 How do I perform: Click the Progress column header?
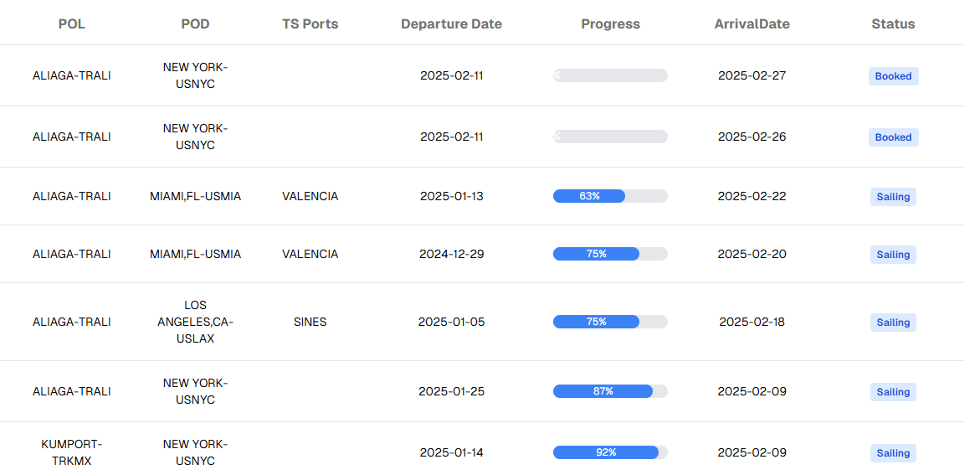610,24
